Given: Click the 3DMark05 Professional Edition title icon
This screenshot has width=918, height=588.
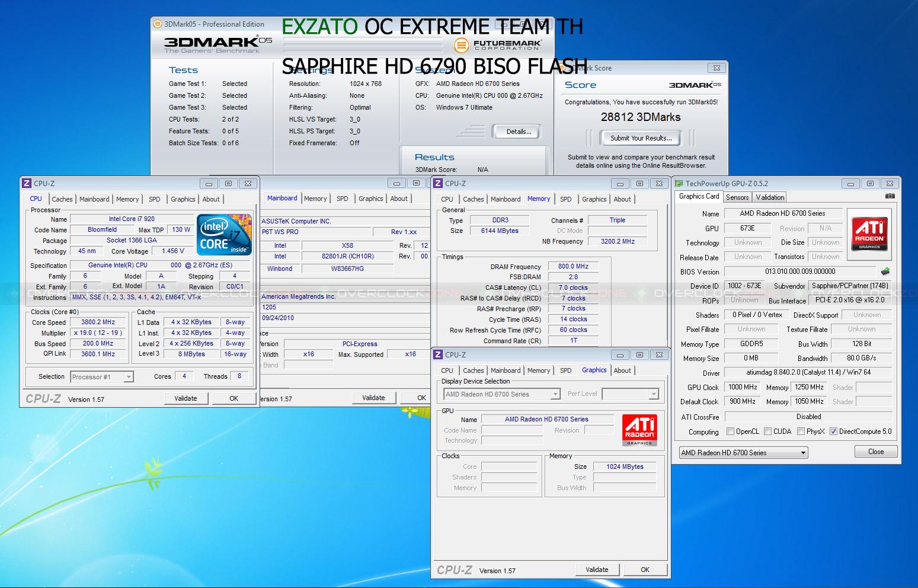Looking at the screenshot, I should (x=158, y=24).
